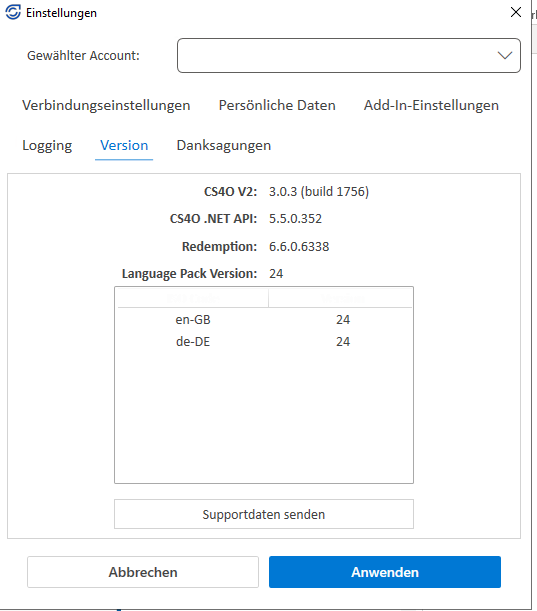Screen dimensions: 537x611
Task: Click version 24 in en-GB row
Action: (x=343, y=320)
